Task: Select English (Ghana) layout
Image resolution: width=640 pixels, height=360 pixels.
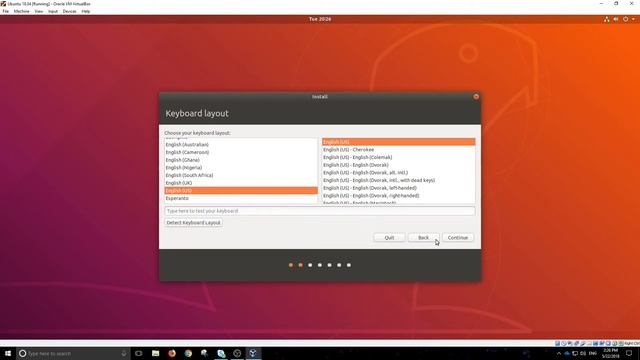Action: pos(241,160)
